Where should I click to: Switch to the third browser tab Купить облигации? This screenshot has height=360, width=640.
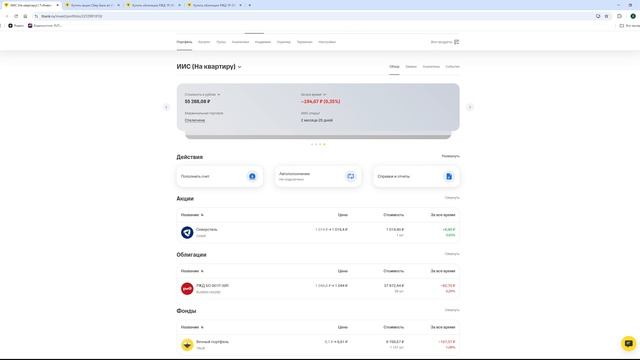pyautogui.click(x=153, y=5)
